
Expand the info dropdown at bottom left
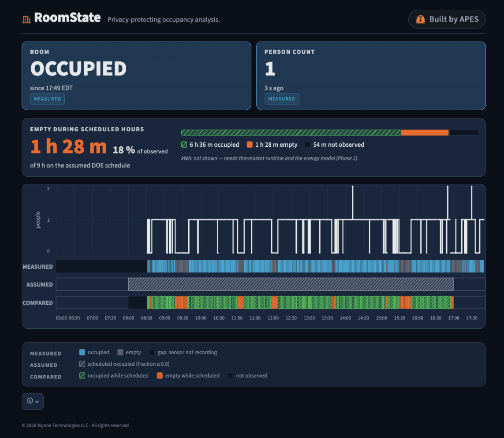tap(33, 401)
